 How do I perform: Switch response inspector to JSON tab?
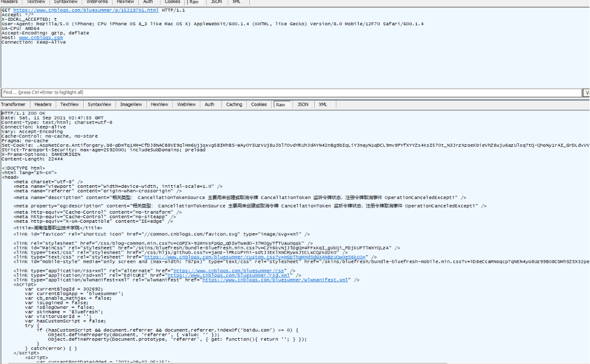point(303,104)
